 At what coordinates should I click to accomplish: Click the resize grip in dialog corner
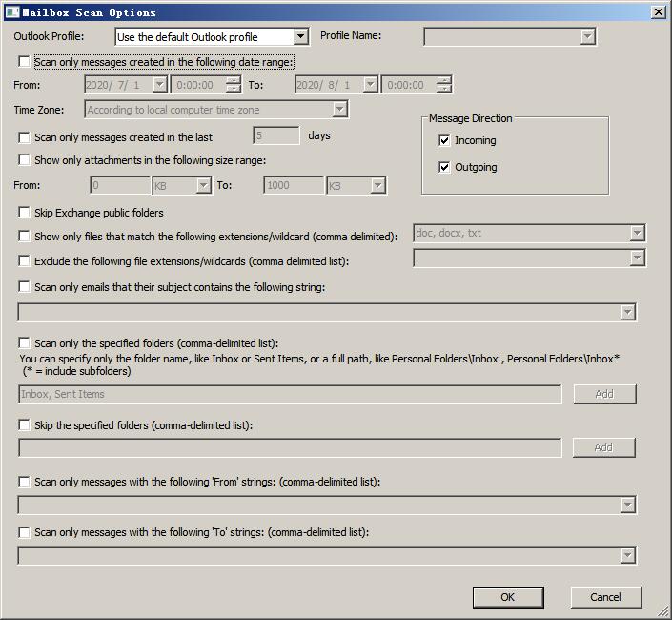663,611
